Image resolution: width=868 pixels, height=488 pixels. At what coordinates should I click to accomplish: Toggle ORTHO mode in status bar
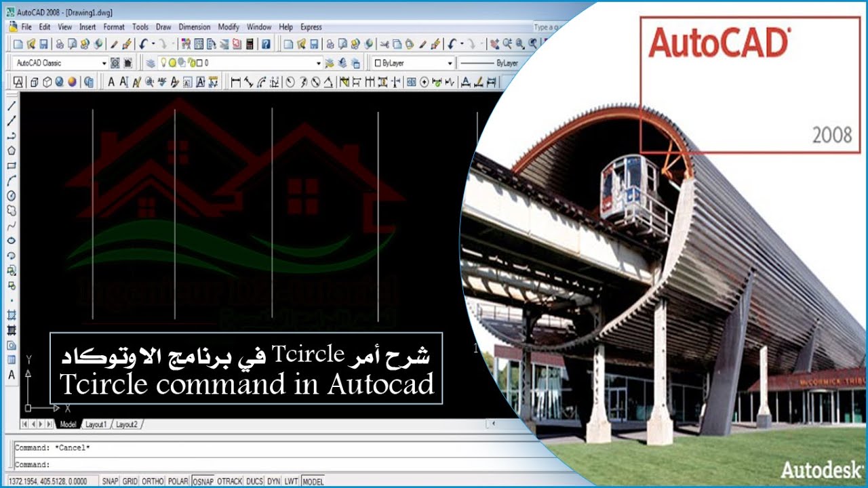click(x=153, y=481)
